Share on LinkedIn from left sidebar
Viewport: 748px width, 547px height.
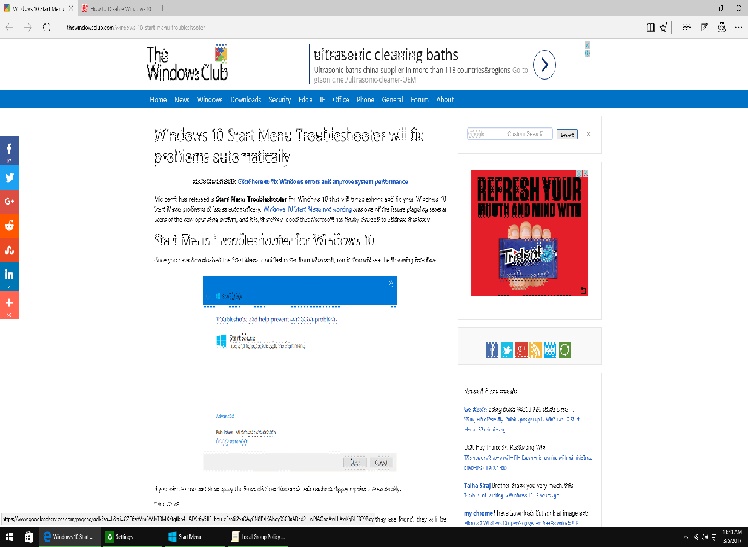point(9,276)
